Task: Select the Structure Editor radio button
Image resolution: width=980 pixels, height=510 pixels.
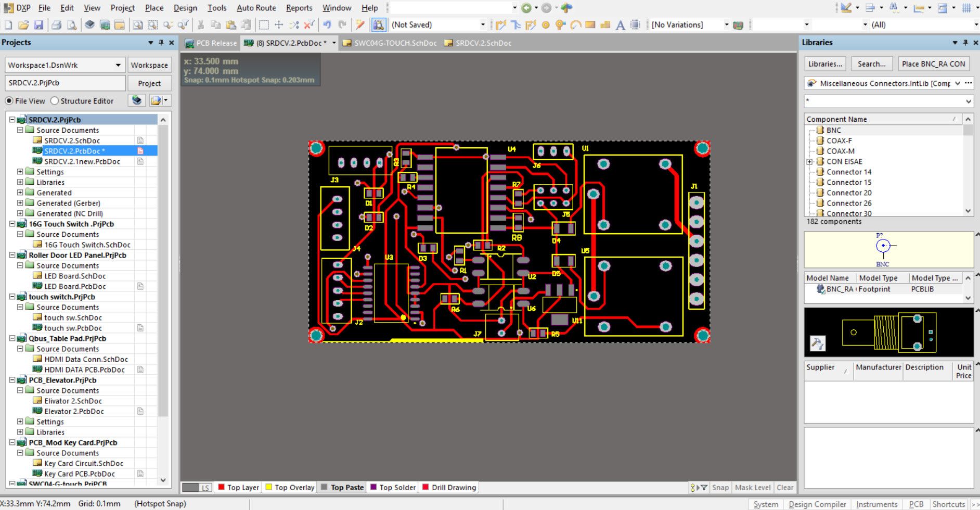Action: [x=55, y=101]
